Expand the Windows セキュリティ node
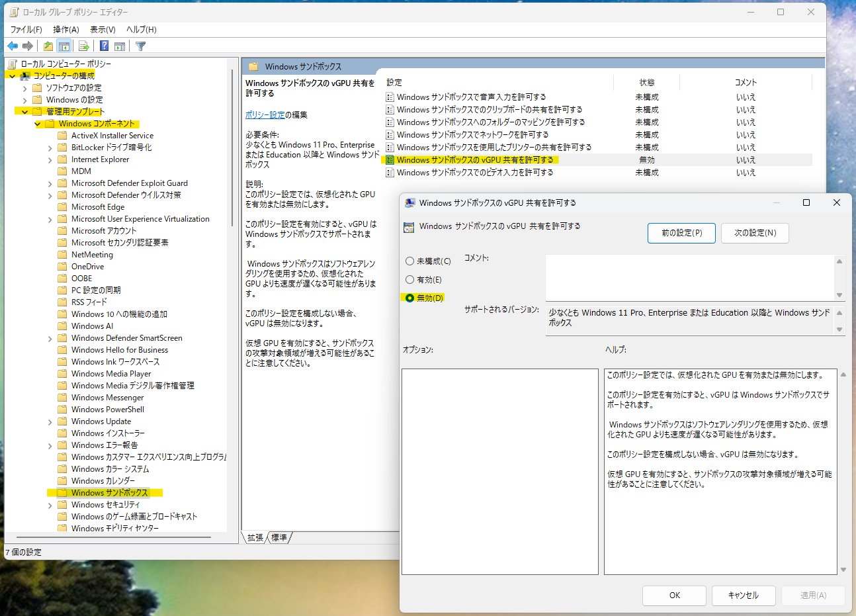 tap(50, 505)
